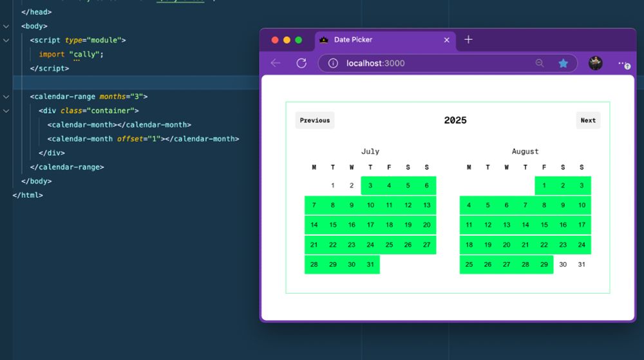The image size is (644, 360).
Task: Click the import "cally" code line
Action: pyautogui.click(x=71, y=54)
